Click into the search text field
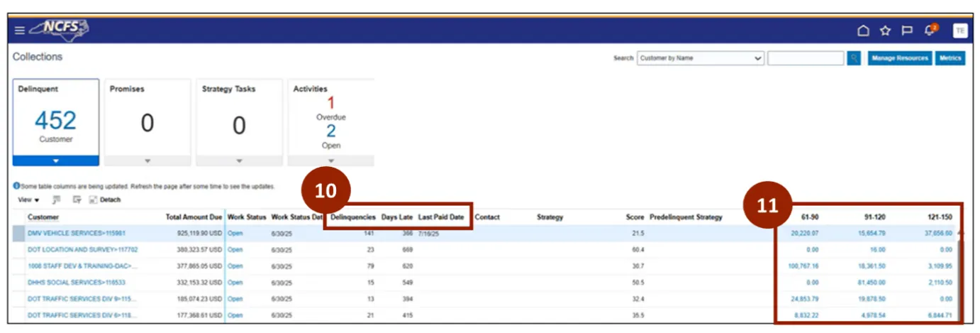This screenshot has height=333, width=980. coord(805,58)
